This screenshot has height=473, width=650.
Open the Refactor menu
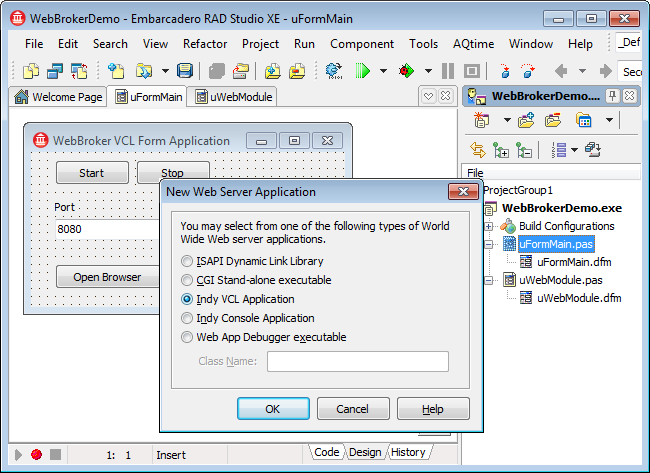click(x=205, y=44)
